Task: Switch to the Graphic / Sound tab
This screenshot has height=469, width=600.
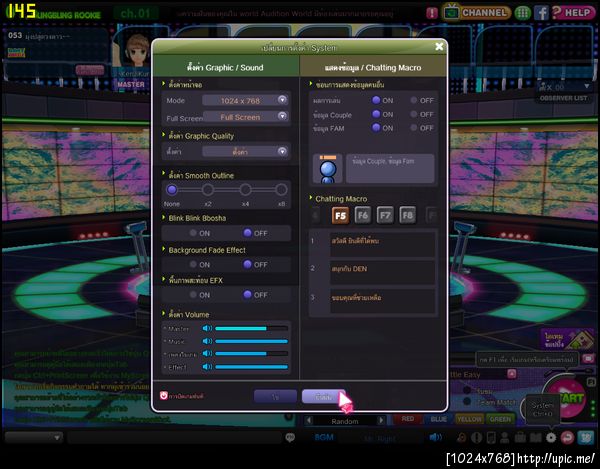Action: point(225,67)
